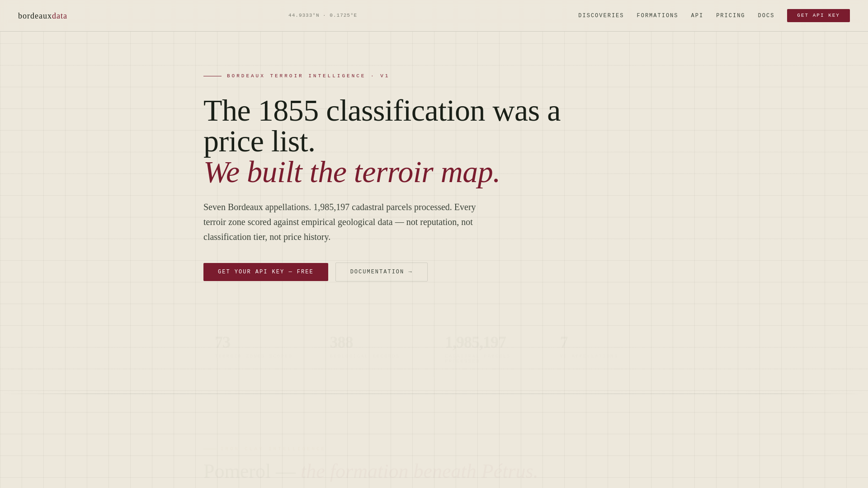Navigate to the Pricing page
This screenshot has height=488, width=868.
tap(730, 16)
